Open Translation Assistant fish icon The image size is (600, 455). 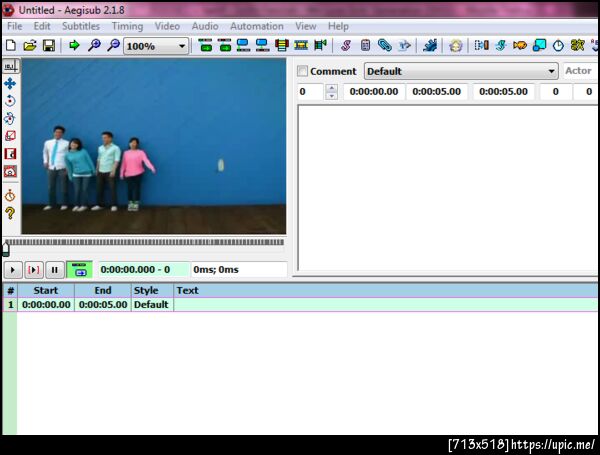pos(520,46)
